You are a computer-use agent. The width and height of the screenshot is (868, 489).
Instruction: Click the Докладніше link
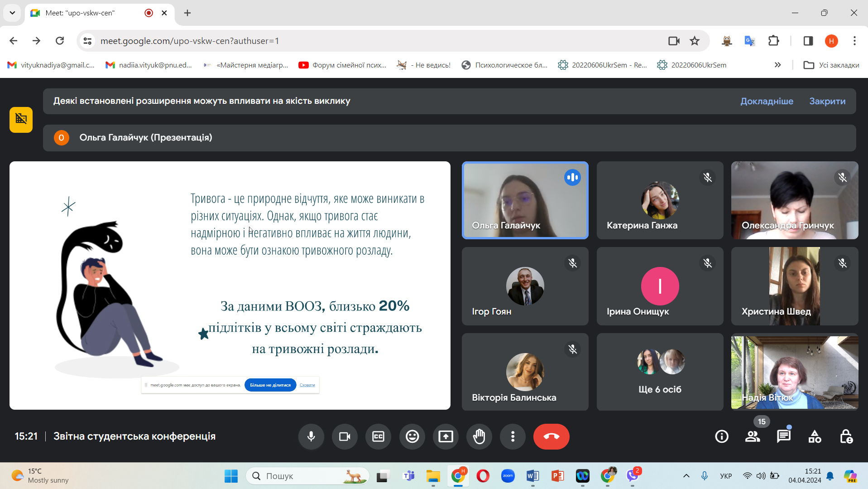pyautogui.click(x=767, y=101)
